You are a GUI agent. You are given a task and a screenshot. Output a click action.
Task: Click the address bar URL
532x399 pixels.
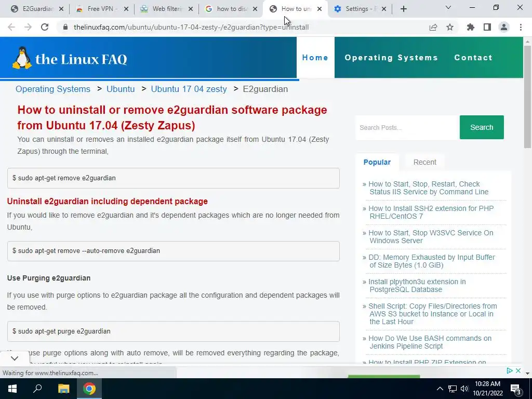pyautogui.click(x=191, y=27)
